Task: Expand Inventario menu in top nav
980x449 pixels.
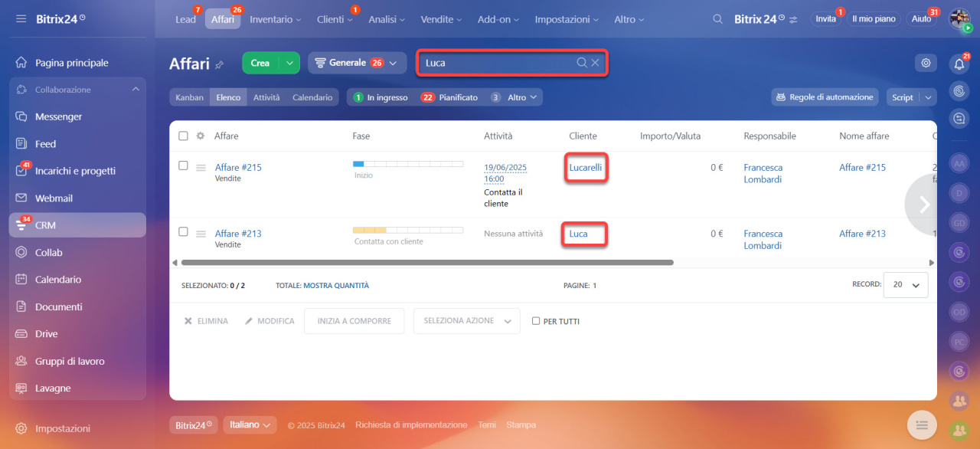Action: coord(276,19)
